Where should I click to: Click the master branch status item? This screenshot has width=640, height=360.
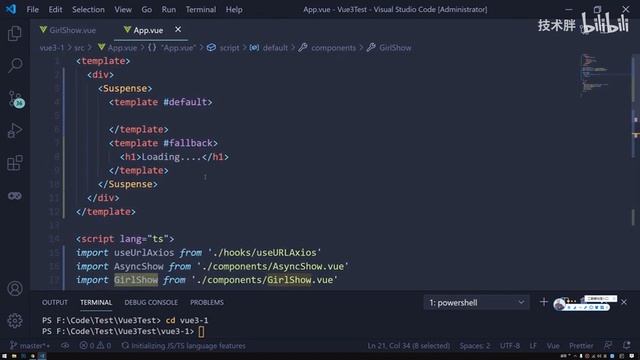30,346
